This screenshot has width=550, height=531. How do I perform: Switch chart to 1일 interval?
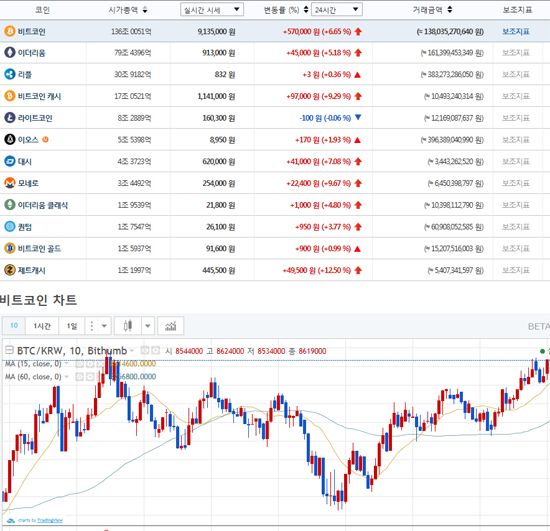pyautogui.click(x=72, y=326)
